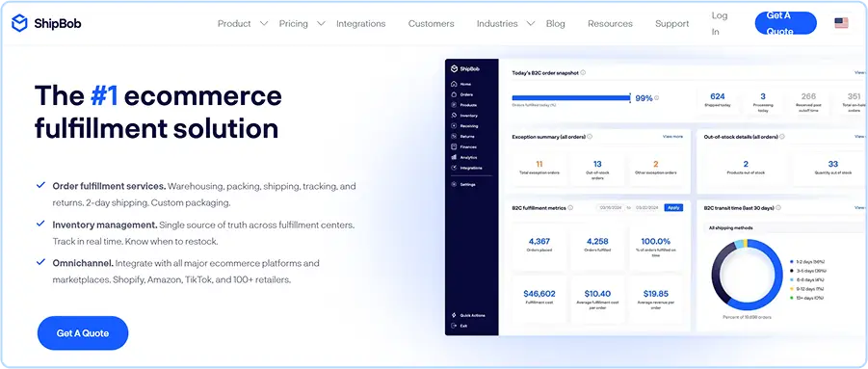Click the ShipBob logo in top navigation
The width and height of the screenshot is (868, 369).
(x=46, y=23)
